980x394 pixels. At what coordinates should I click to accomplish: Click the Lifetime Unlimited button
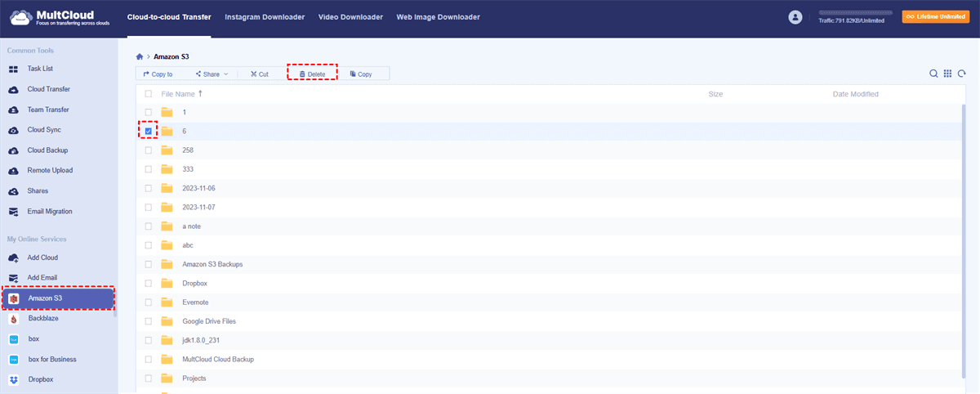(935, 16)
